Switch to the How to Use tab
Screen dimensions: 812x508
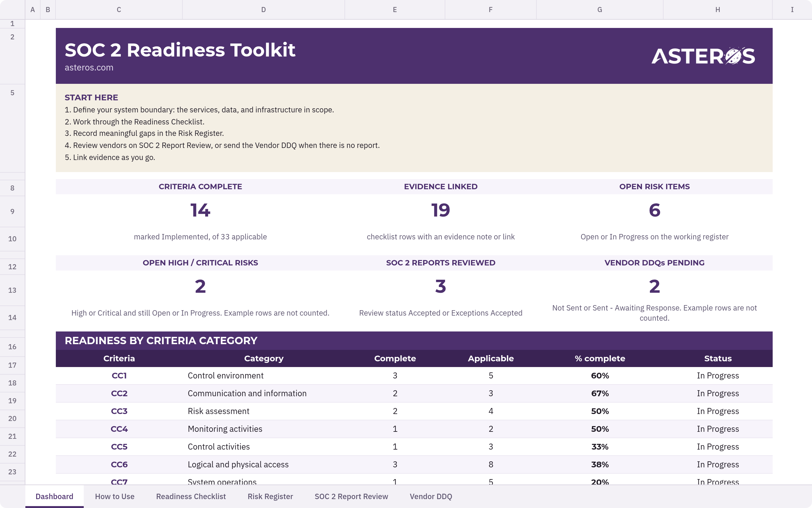coord(115,496)
